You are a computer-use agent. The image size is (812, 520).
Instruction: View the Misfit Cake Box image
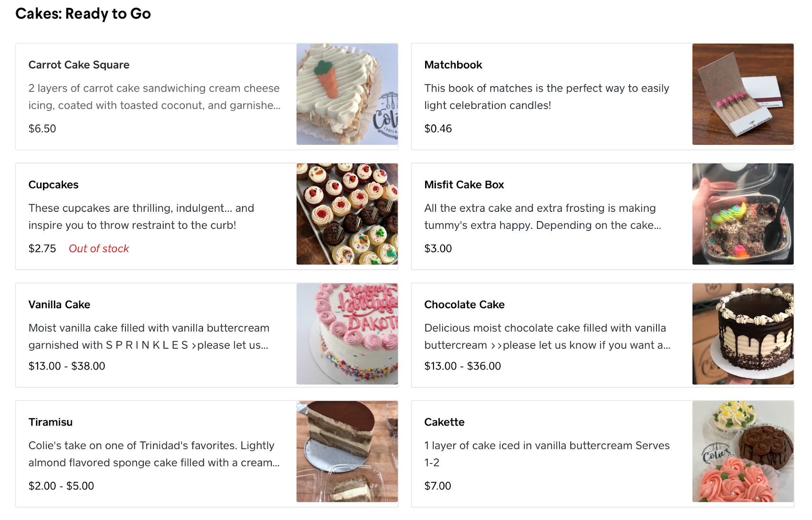743,214
